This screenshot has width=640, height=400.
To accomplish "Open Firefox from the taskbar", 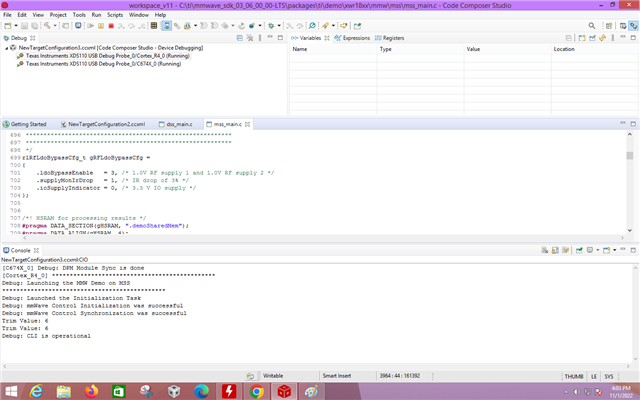I will 91,391.
